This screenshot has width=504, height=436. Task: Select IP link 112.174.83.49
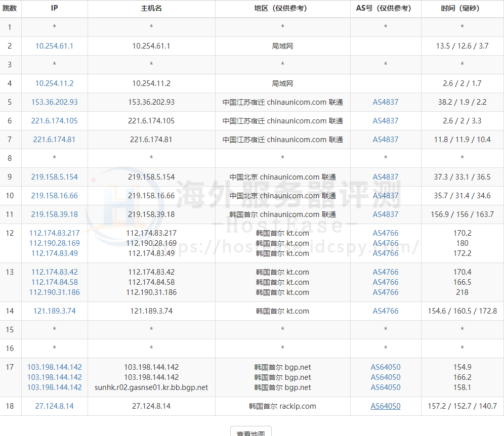pos(54,253)
